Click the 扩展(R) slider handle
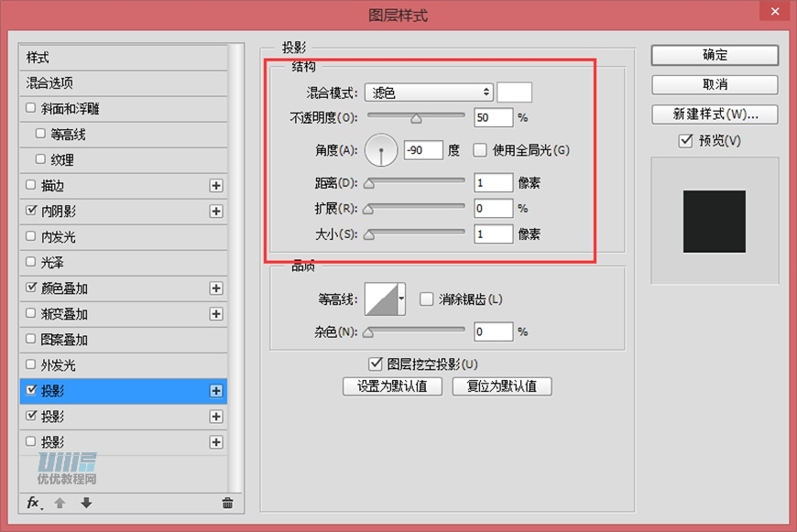 (x=369, y=210)
